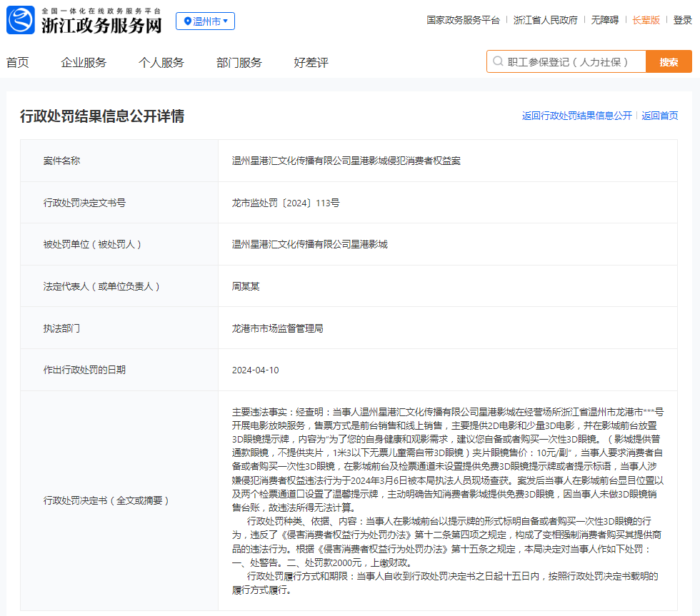The height and width of the screenshot is (616, 700).
Task: Switch to 长辈版 elder version
Action: pos(646,20)
